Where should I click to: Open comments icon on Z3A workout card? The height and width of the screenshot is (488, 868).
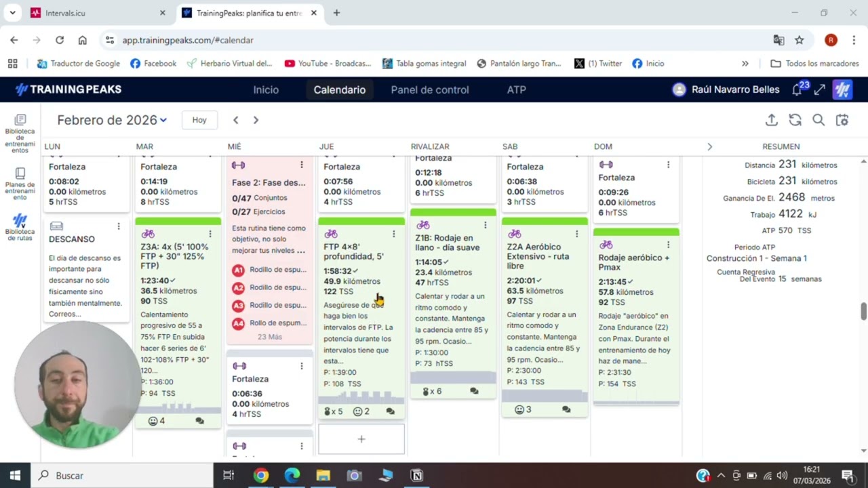[199, 421]
